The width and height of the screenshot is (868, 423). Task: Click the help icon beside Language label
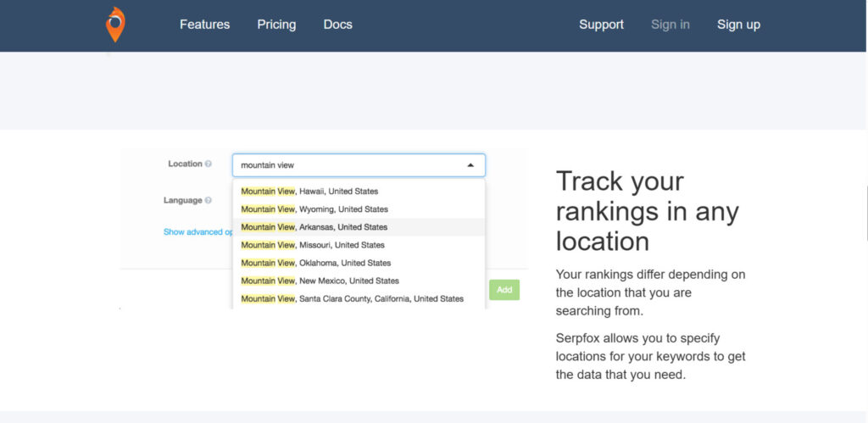tap(209, 201)
